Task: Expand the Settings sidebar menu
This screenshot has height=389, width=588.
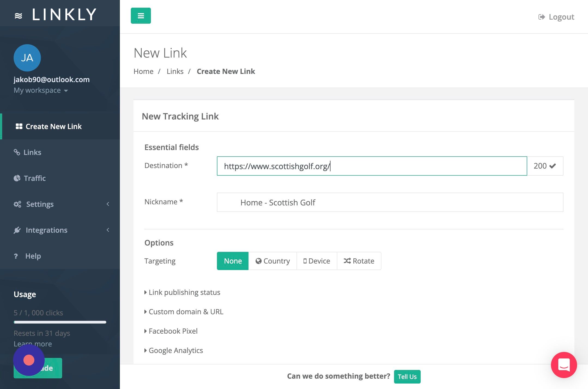Action: (40, 204)
